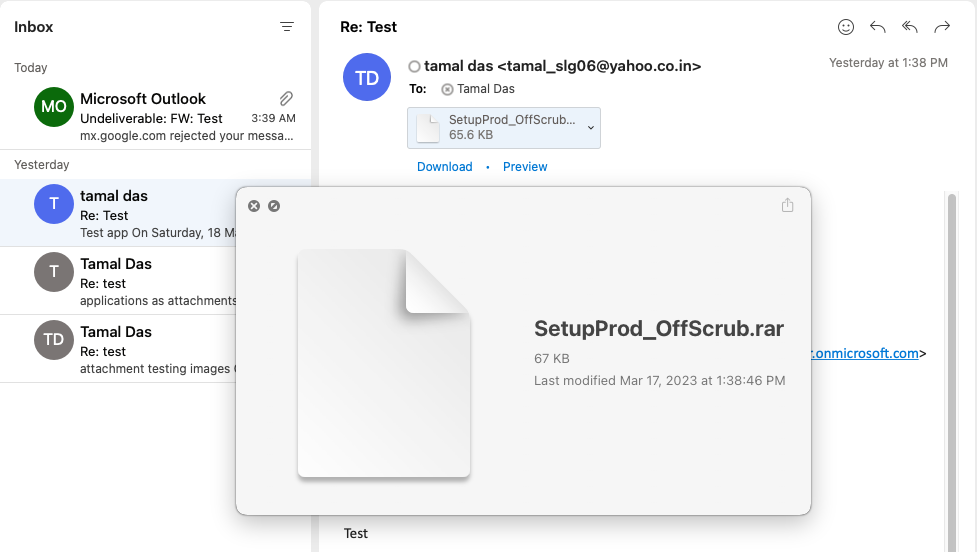Click the status circle beside tamal das sender

click(414, 67)
